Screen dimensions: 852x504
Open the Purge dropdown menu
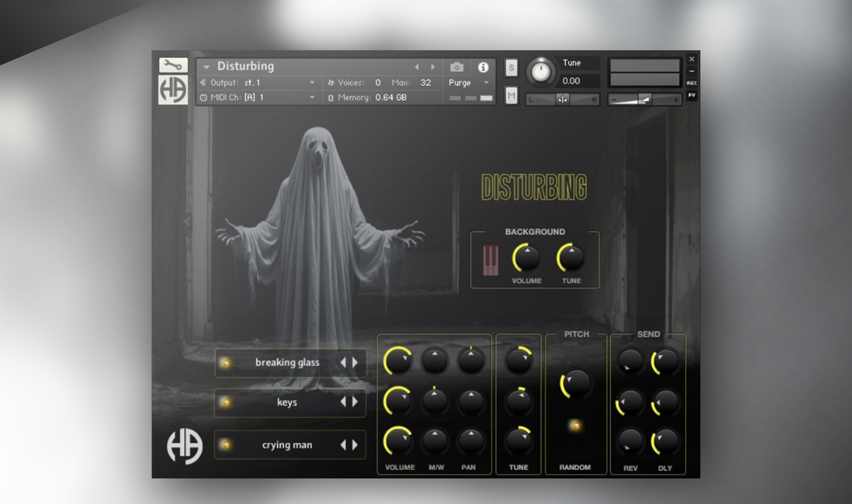click(469, 83)
